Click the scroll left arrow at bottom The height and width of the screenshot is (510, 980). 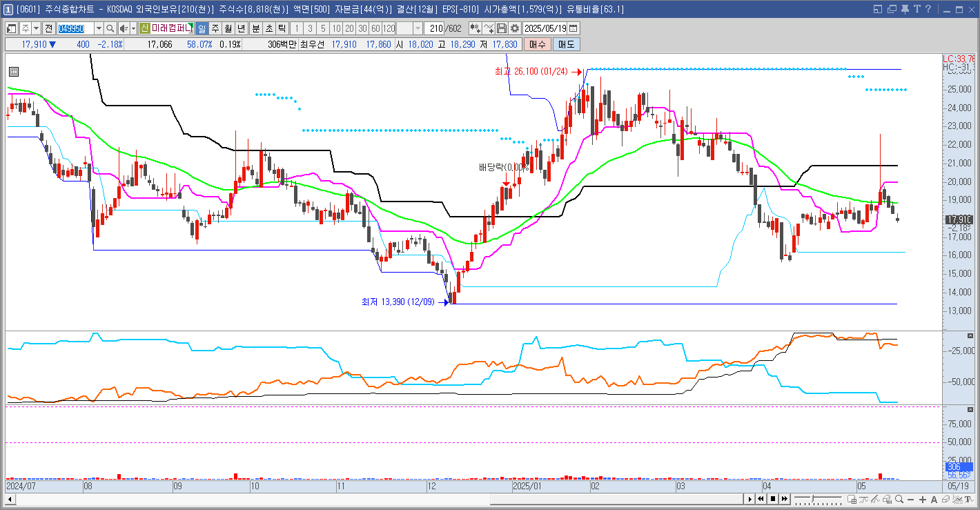10,499
